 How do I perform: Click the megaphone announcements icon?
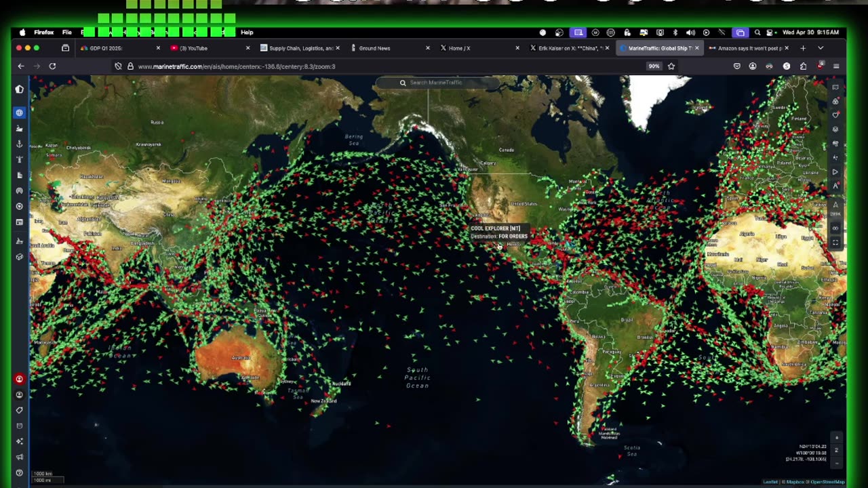[19, 457]
